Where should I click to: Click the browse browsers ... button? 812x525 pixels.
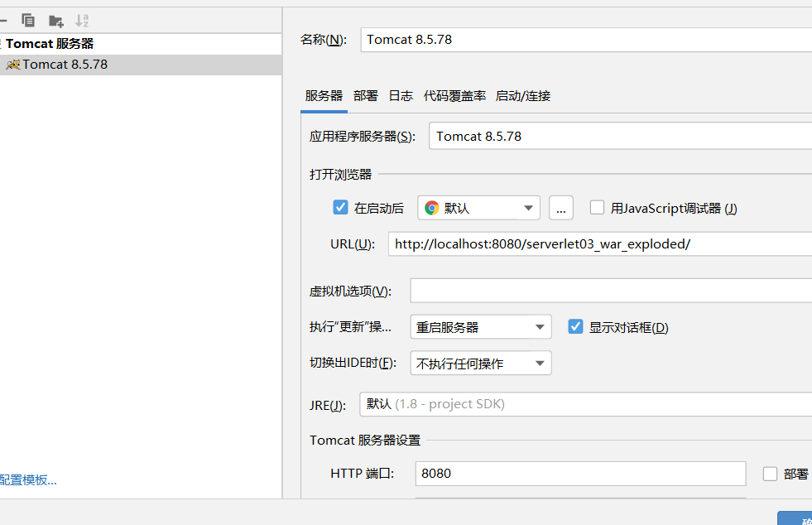561,208
